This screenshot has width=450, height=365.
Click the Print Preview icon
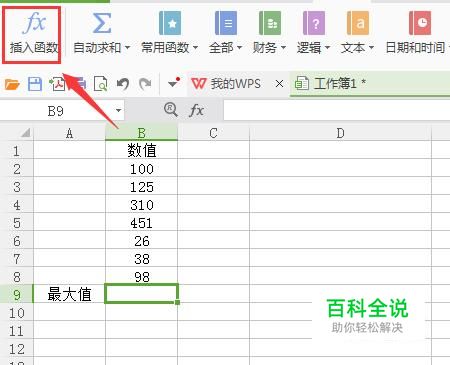point(100,84)
